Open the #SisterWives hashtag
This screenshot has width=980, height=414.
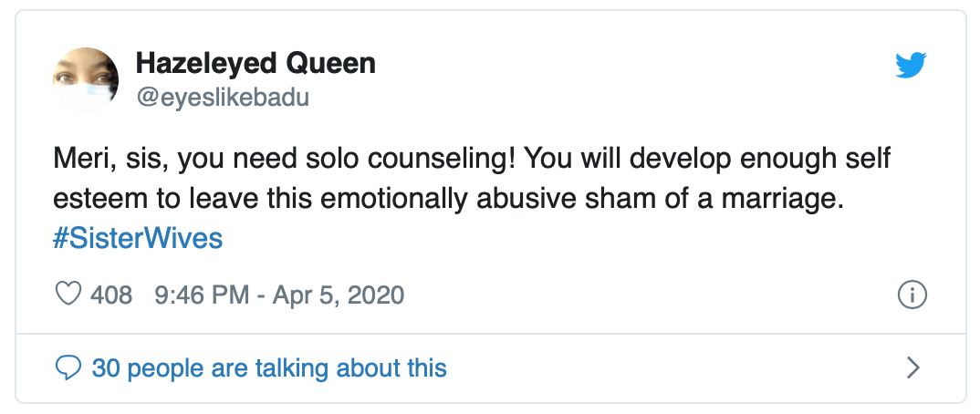pyautogui.click(x=139, y=239)
